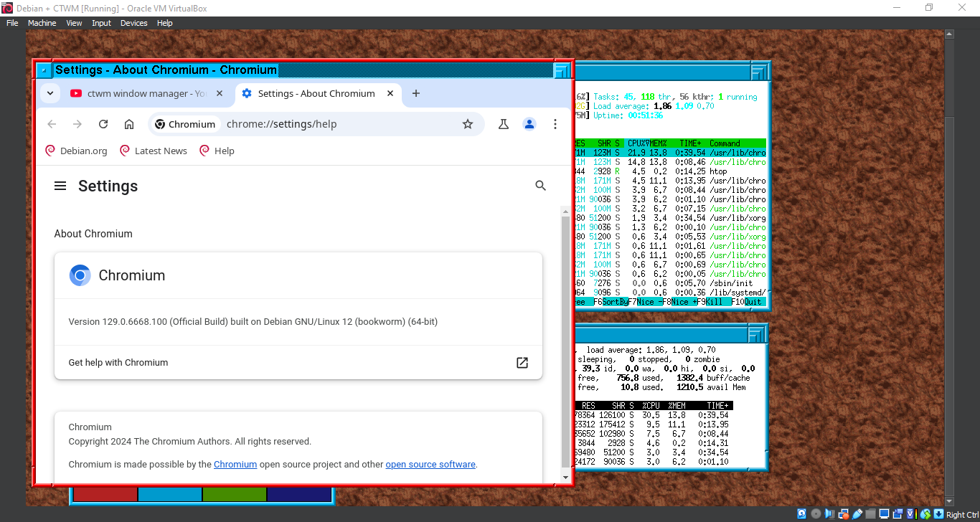
Task: Open the Debian.org bookmark
Action: (x=75, y=151)
